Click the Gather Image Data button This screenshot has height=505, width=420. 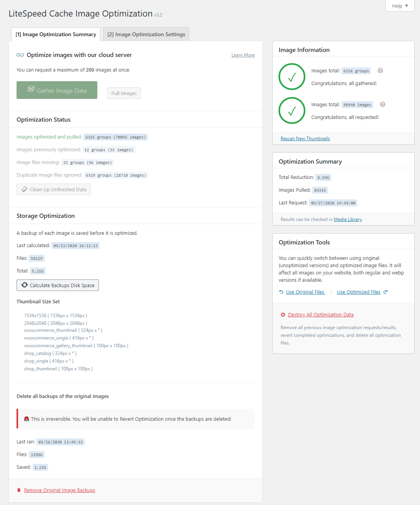(x=57, y=90)
